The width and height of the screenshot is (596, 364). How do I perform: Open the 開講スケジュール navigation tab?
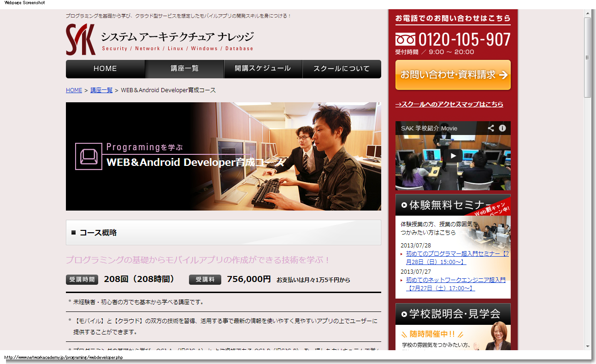(x=263, y=69)
